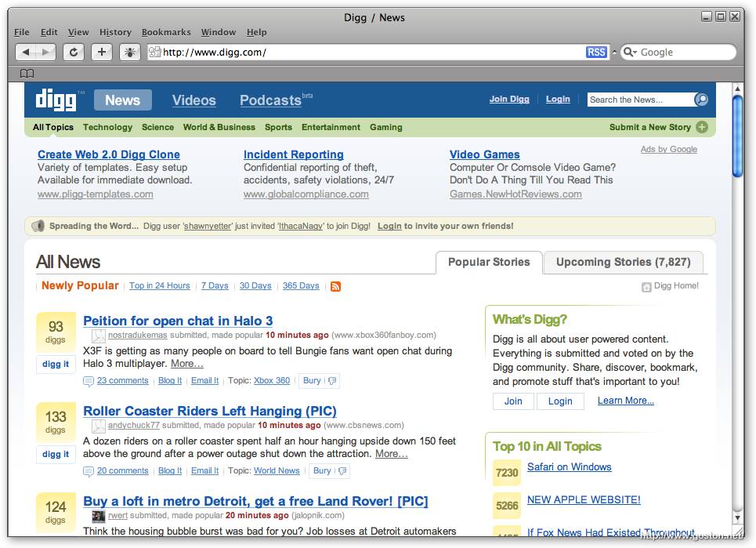Reload the page with the refresh icon
The image size is (756, 548).
[x=74, y=52]
